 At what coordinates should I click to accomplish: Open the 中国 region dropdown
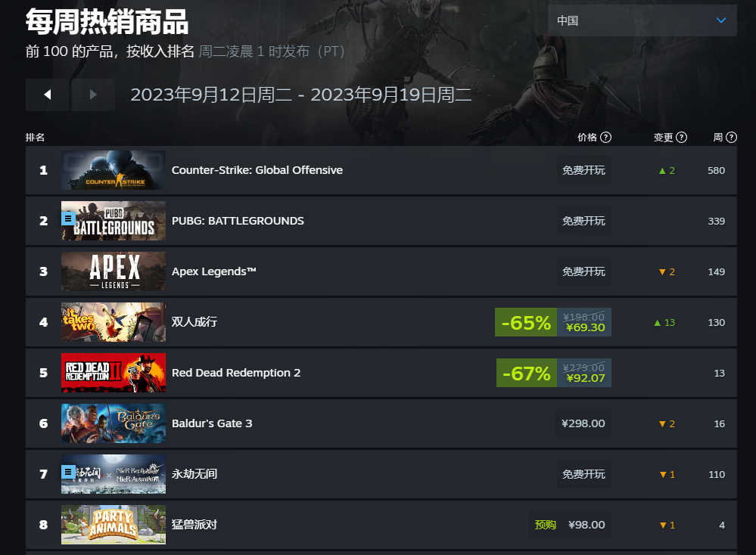click(x=642, y=20)
